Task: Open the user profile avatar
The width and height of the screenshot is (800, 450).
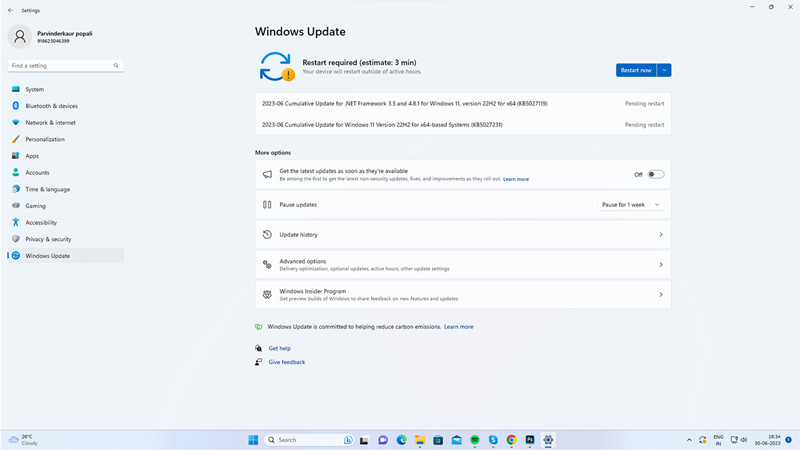Action: 20,36
